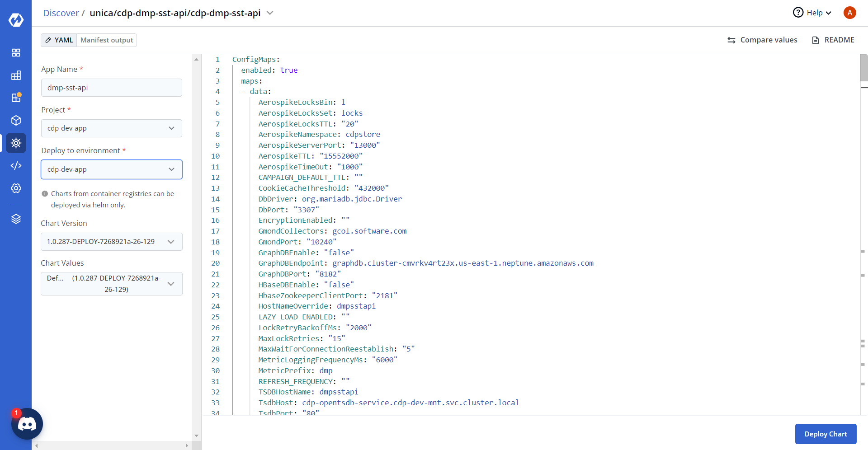Click Compare values button
The height and width of the screenshot is (450, 868).
click(762, 40)
